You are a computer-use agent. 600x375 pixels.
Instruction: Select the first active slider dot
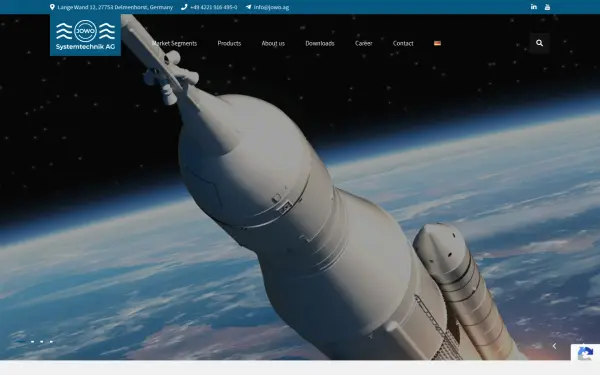[21, 341]
